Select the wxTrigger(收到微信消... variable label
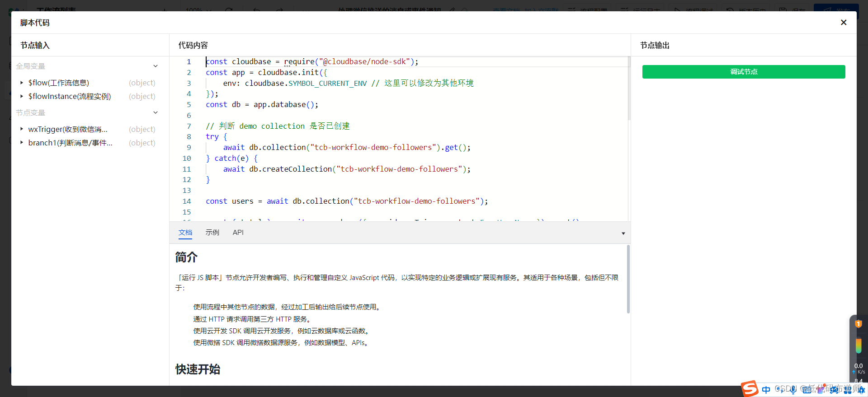Screen dimensions: 868x397 click(68, 129)
